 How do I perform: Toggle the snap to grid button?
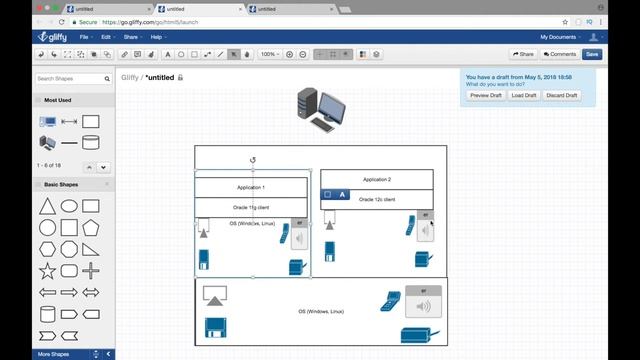(346, 54)
